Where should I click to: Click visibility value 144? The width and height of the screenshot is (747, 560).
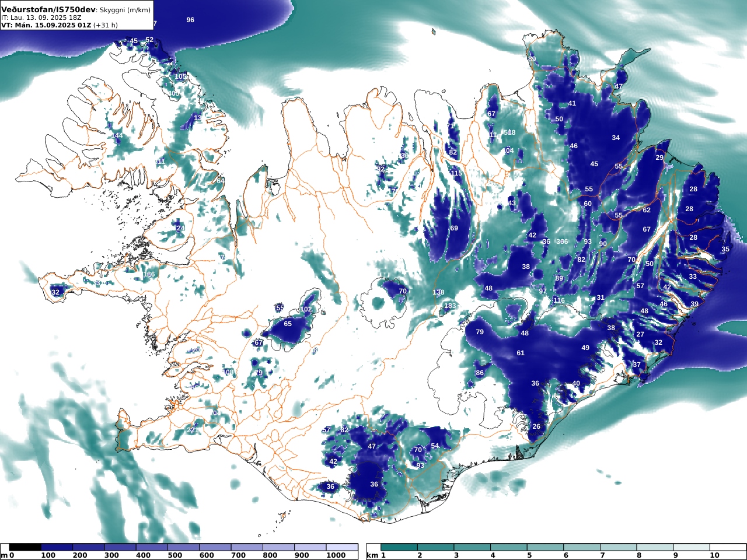click(x=117, y=135)
